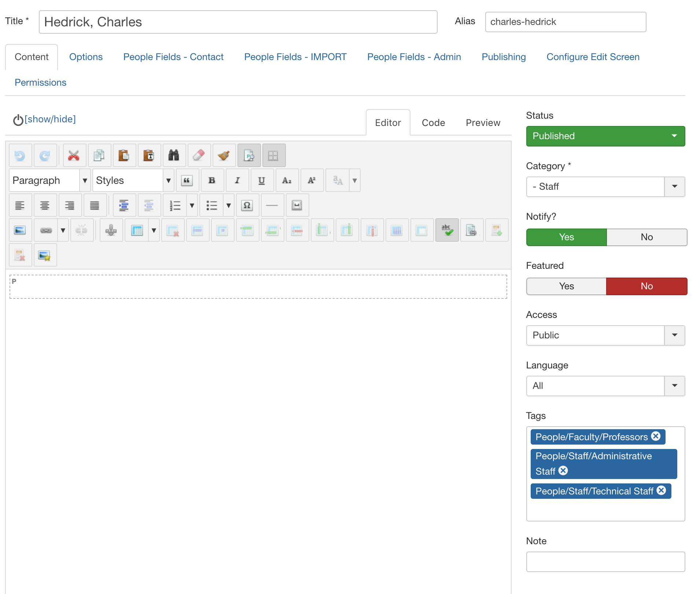This screenshot has width=700, height=594.
Task: Toggle the spellcheck abc icon
Action: pyautogui.click(x=447, y=230)
